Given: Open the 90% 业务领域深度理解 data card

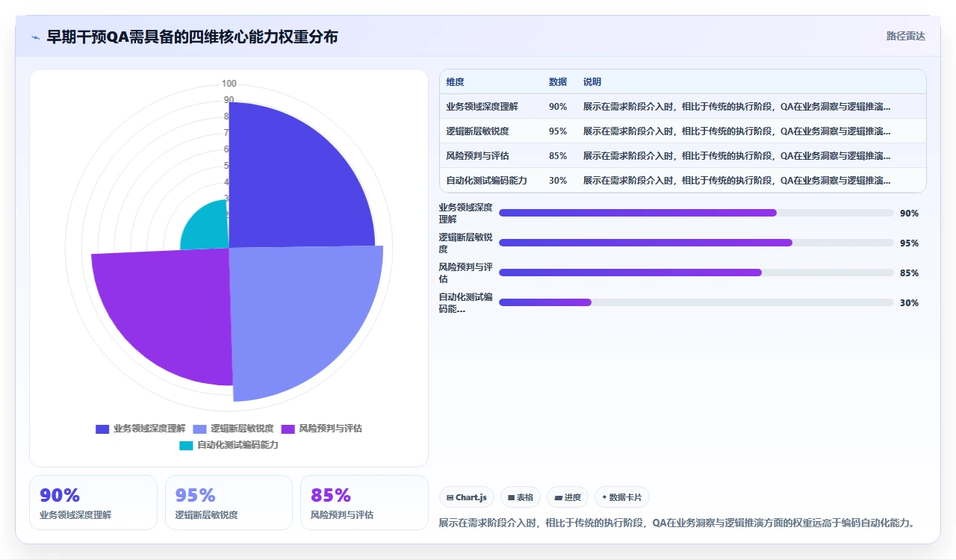Looking at the screenshot, I should pos(93,503).
